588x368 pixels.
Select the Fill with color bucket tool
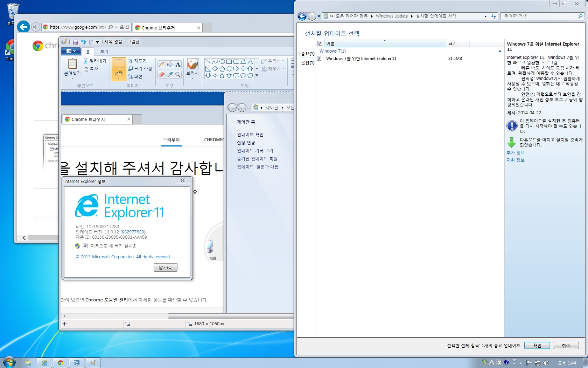coord(170,64)
